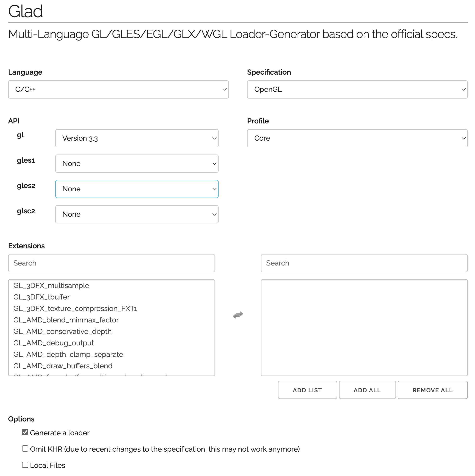Open the gles1 version dropdown

(x=137, y=164)
